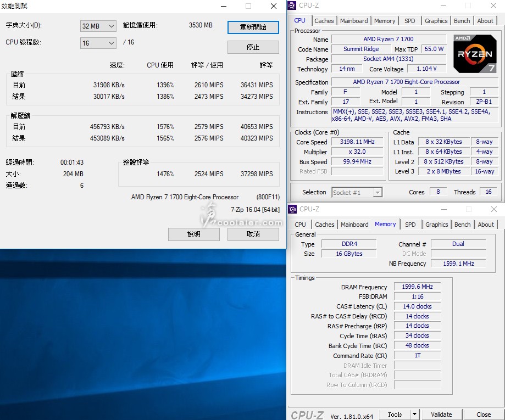Click the Core Voltage value 1.104 V
Image resolution: width=505 pixels, height=420 pixels.
tap(427, 69)
